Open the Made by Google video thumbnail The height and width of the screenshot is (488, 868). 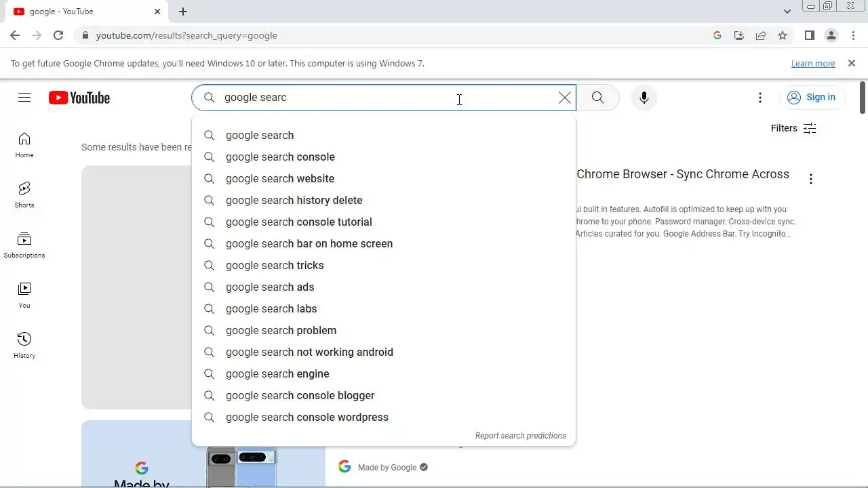pyautogui.click(x=203, y=454)
